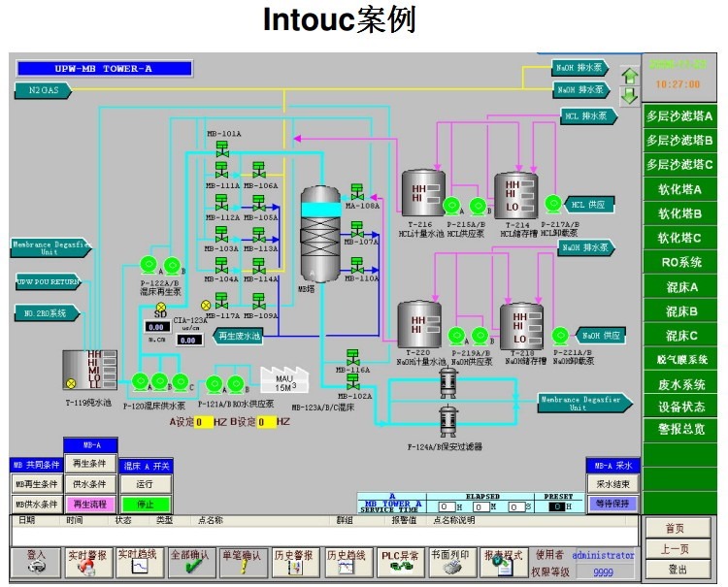Select T-216 HCL metering tank
The image size is (728, 587).
[423, 193]
